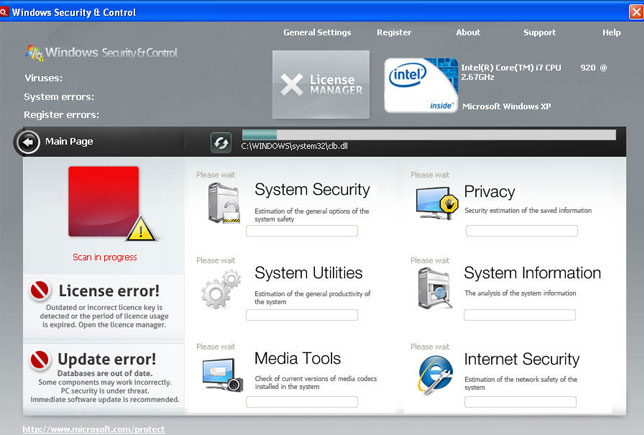Click the title bar application icon
644x435 pixels.
[4, 12]
